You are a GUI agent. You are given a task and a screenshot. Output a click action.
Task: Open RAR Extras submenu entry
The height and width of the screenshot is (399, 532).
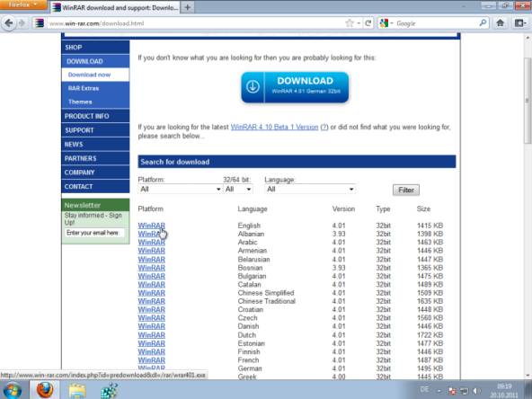pyautogui.click(x=95, y=88)
